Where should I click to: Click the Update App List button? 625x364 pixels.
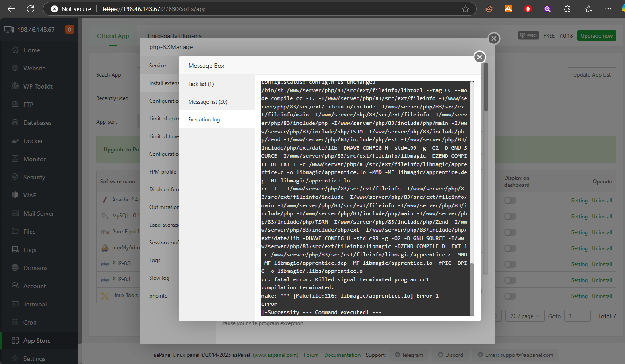click(592, 75)
